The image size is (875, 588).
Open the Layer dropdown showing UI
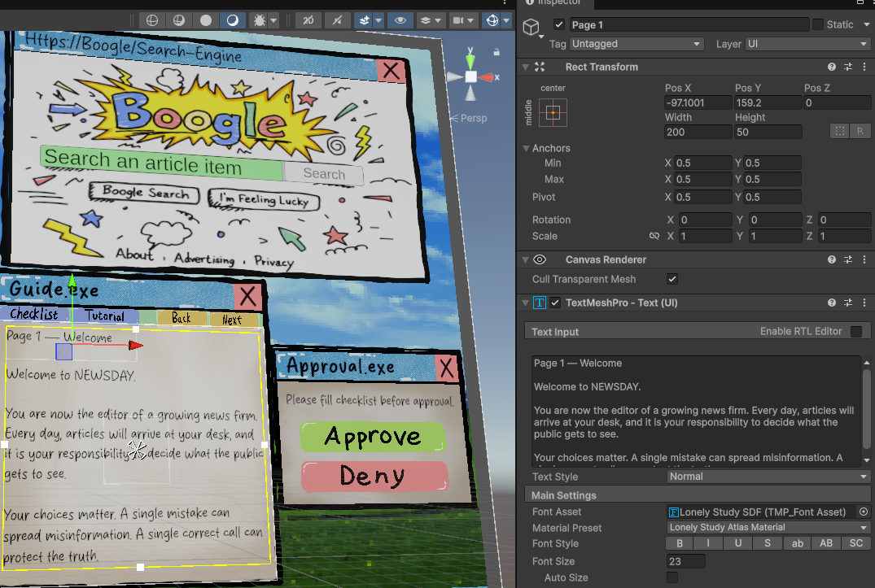pyautogui.click(x=807, y=44)
